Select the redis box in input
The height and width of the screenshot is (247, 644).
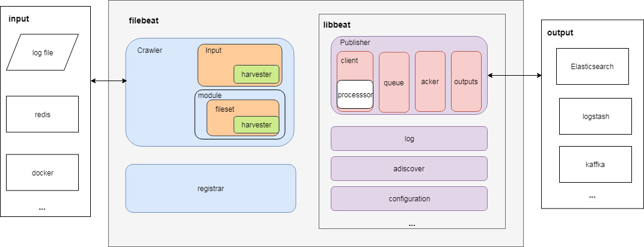[43, 114]
